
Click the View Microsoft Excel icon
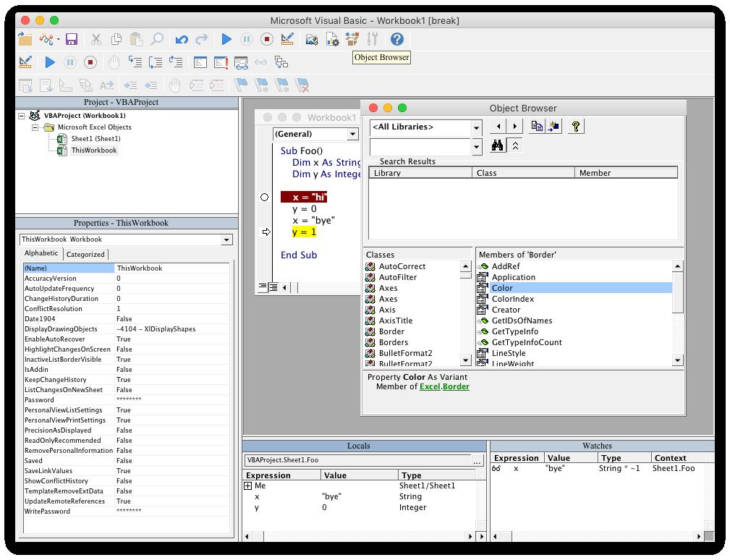tap(25, 39)
